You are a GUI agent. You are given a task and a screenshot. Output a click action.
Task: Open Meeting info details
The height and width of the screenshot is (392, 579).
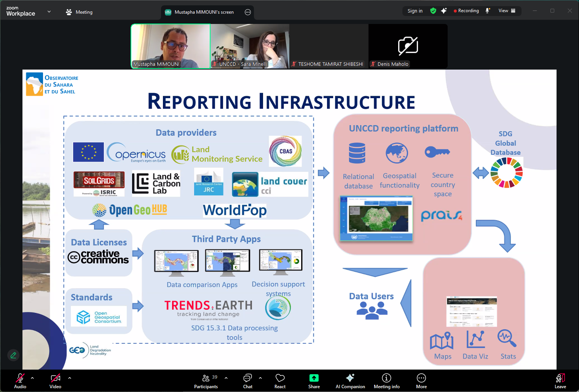[386, 380]
